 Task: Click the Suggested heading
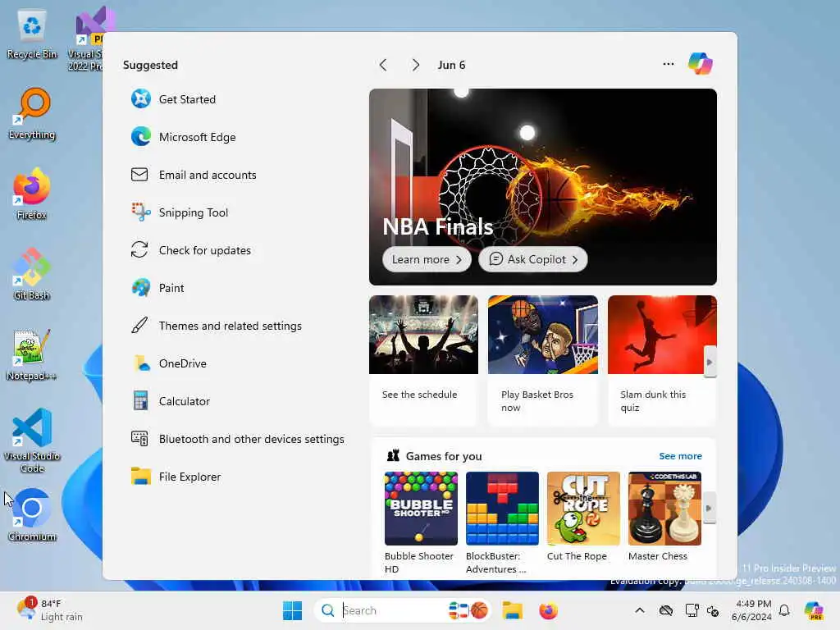pyautogui.click(x=150, y=65)
